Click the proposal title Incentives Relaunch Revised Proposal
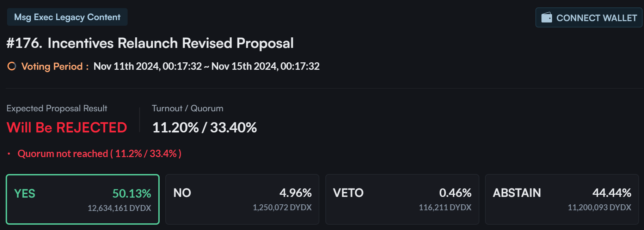This screenshot has width=644, height=230. [171, 43]
